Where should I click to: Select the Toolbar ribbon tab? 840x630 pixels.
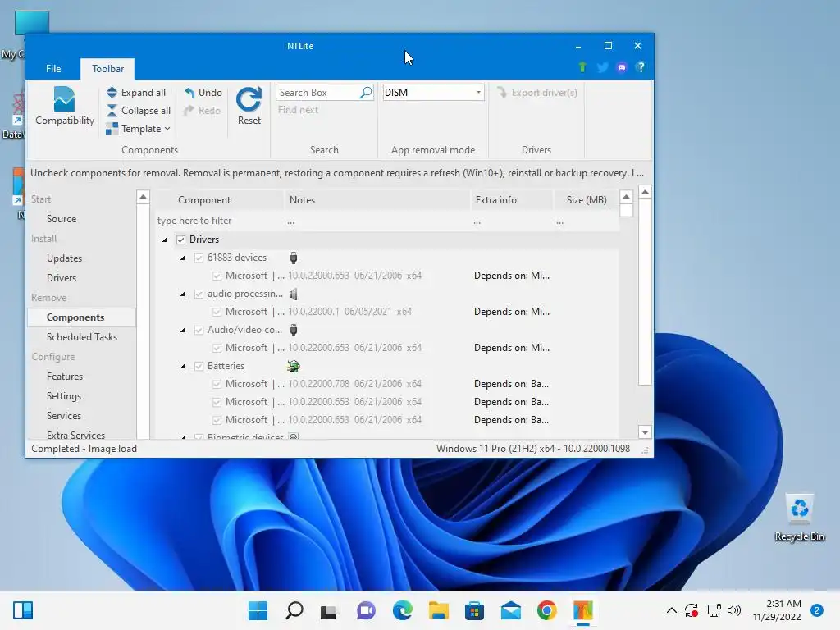[107, 69]
